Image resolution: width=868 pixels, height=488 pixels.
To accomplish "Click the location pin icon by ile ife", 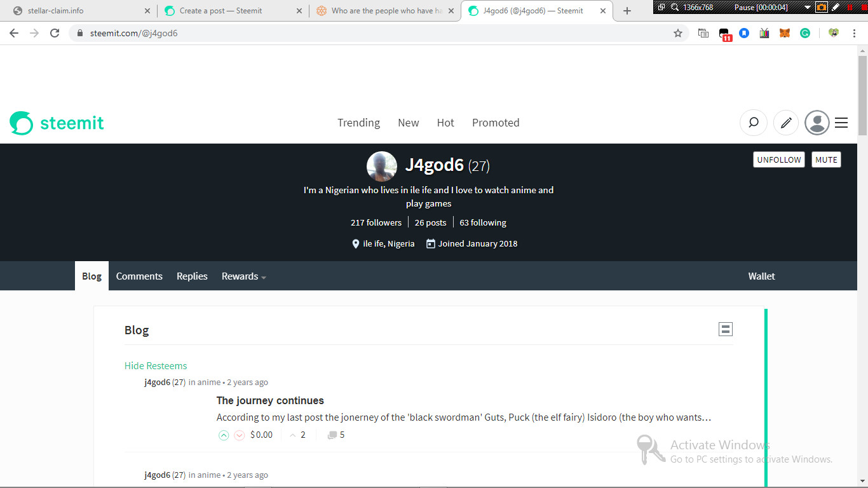I will [356, 243].
